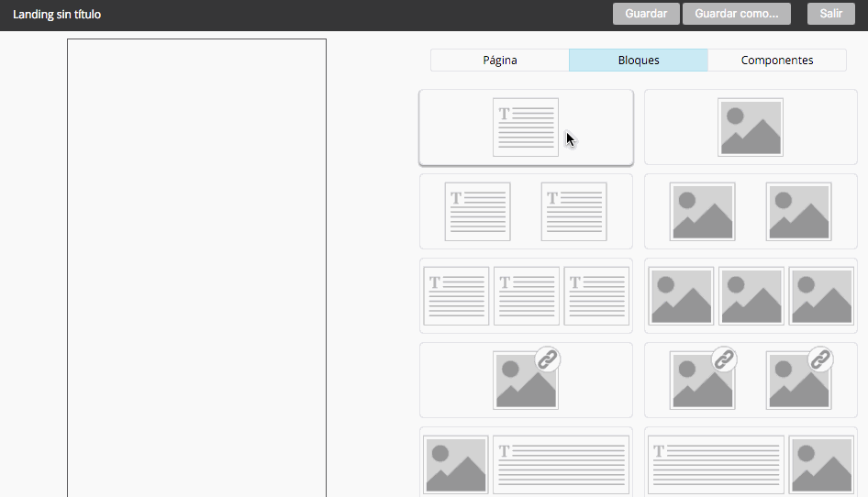Click the Guardar como... button

click(736, 14)
